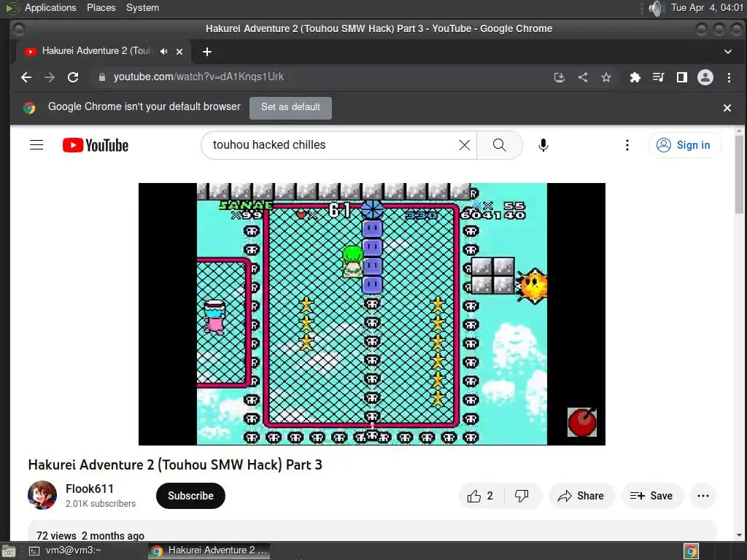The width and height of the screenshot is (747, 560).
Task: Bookmark this tab with star icon
Action: pyautogui.click(x=606, y=77)
